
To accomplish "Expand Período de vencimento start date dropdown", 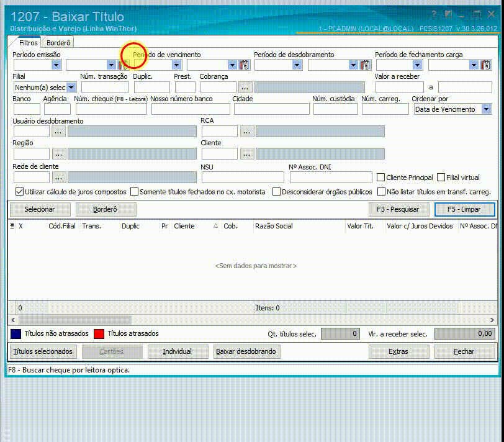I will click(x=176, y=65).
